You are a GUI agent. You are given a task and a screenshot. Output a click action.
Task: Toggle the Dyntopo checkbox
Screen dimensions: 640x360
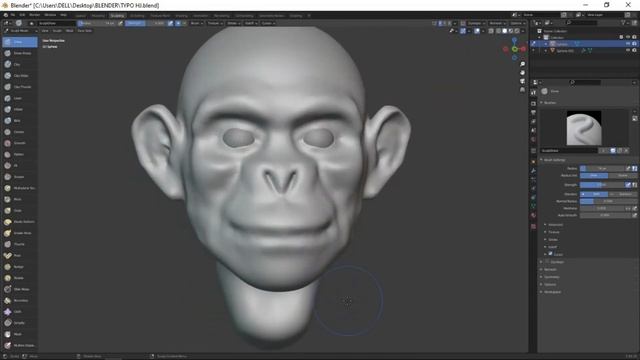547,262
